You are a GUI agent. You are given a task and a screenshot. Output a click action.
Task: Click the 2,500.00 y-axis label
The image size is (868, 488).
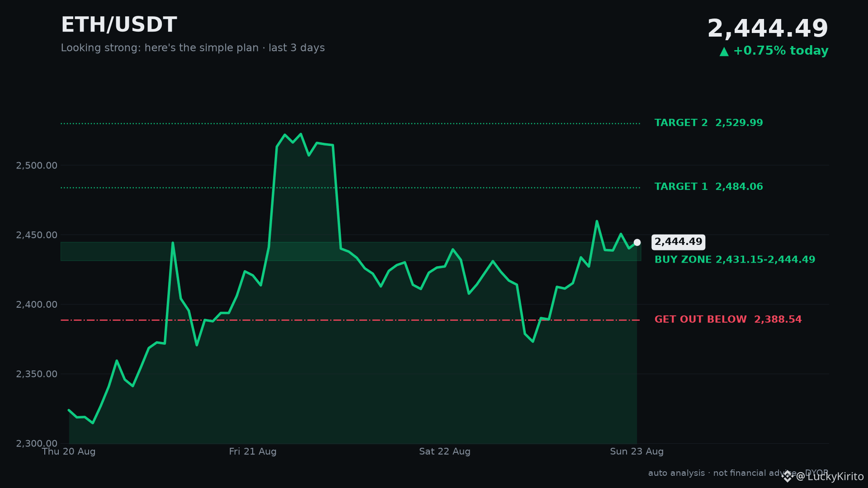click(x=37, y=166)
